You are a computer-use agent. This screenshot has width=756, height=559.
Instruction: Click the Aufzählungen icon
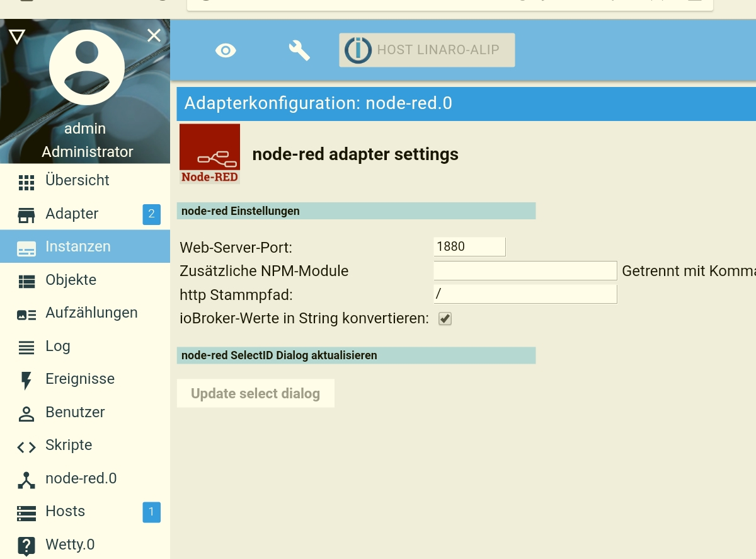point(26,315)
